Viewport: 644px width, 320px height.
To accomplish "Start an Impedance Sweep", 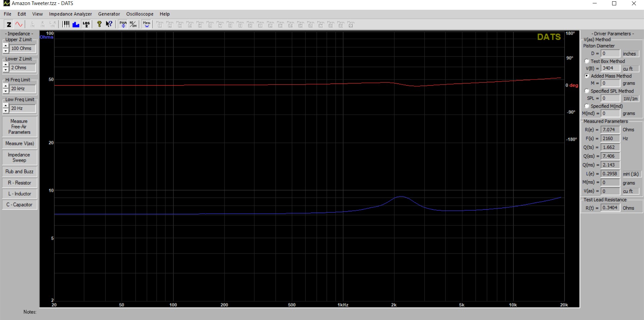I will tap(19, 157).
